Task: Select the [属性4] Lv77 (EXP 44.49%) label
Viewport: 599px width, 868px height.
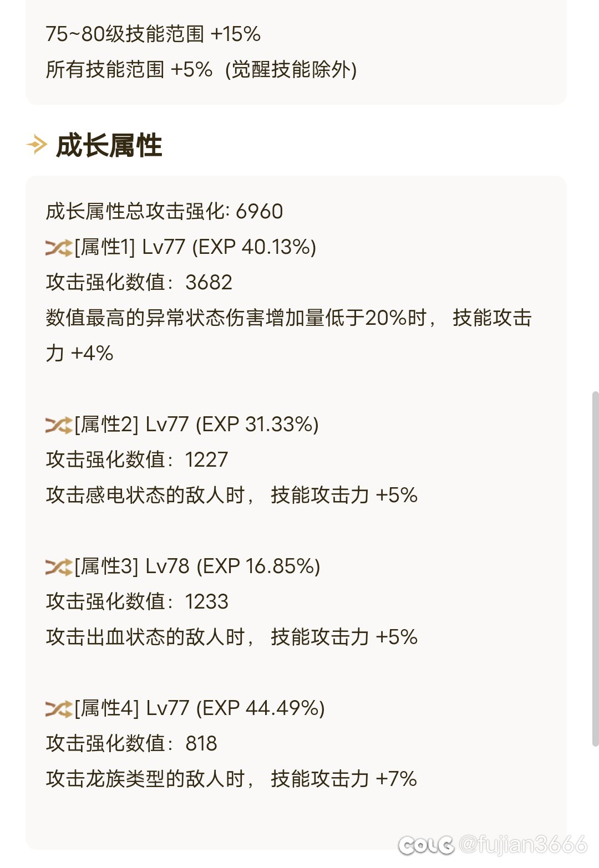Action: [200, 708]
